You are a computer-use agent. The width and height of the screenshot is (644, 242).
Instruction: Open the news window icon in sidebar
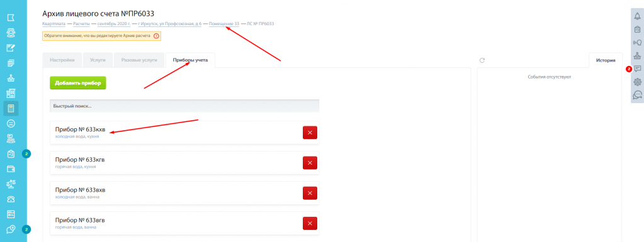pos(11,214)
